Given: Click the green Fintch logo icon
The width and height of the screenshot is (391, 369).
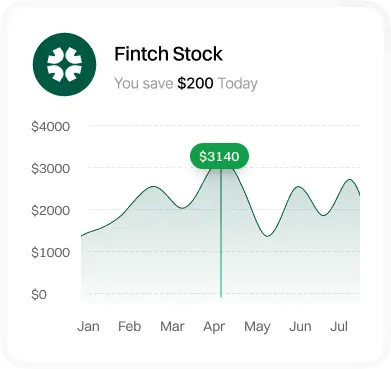Looking at the screenshot, I should click(x=64, y=64).
